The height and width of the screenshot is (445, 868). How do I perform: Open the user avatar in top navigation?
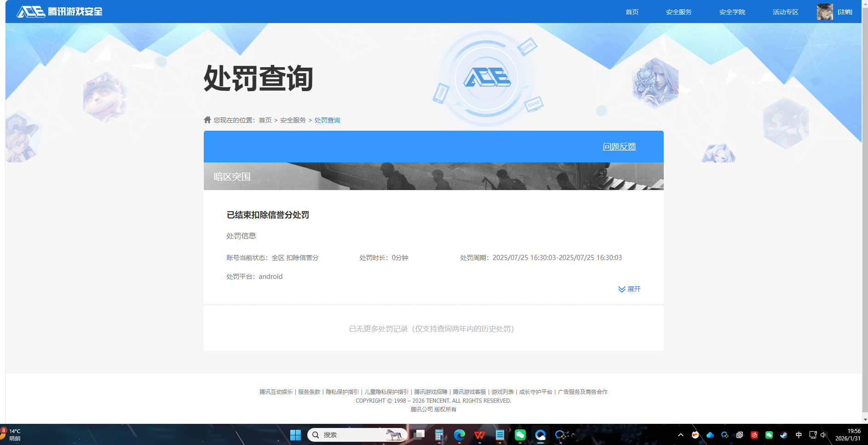824,12
